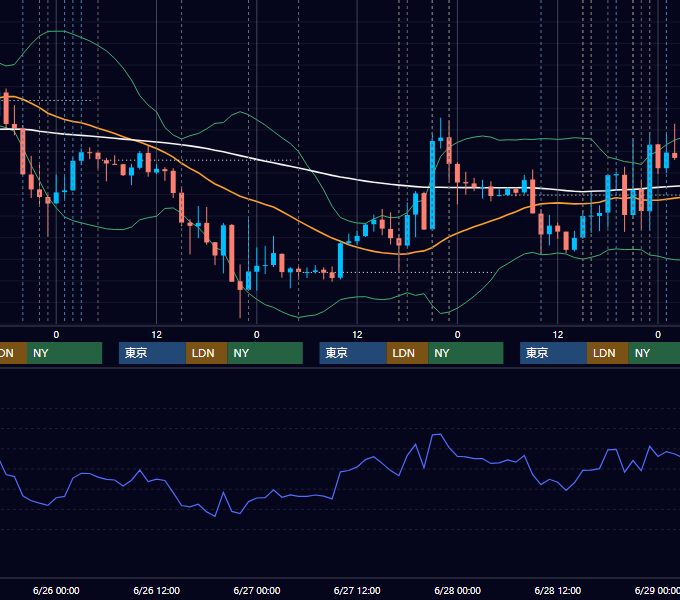Click the 6/28 12:00 date label
This screenshot has height=600, width=680.
[558, 590]
